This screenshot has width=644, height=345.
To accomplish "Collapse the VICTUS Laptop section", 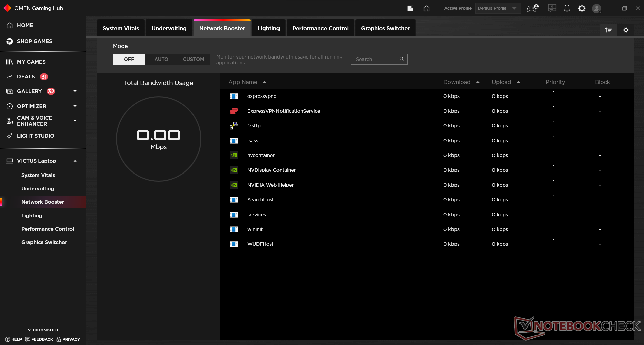I will tap(75, 161).
